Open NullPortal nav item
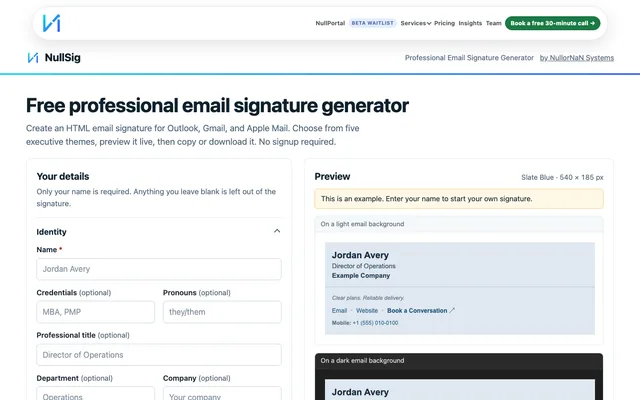This screenshot has width=640, height=400. tap(330, 23)
